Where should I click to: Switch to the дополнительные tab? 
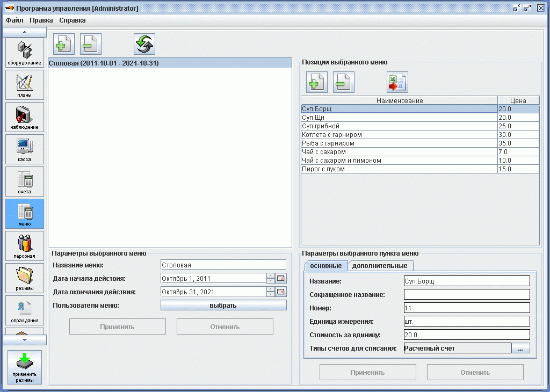pyautogui.click(x=380, y=266)
